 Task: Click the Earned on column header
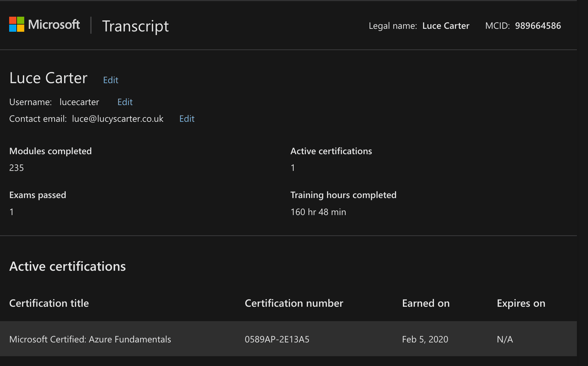pos(426,303)
